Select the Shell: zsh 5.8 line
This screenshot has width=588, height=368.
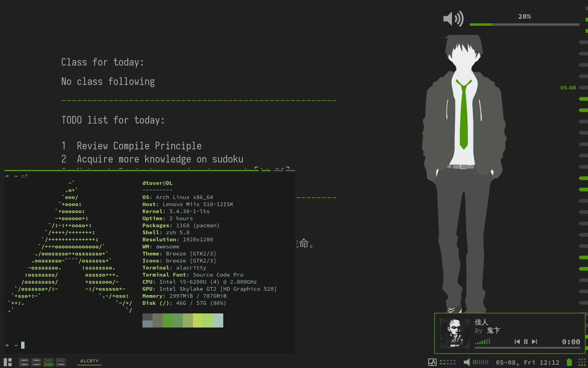166,232
